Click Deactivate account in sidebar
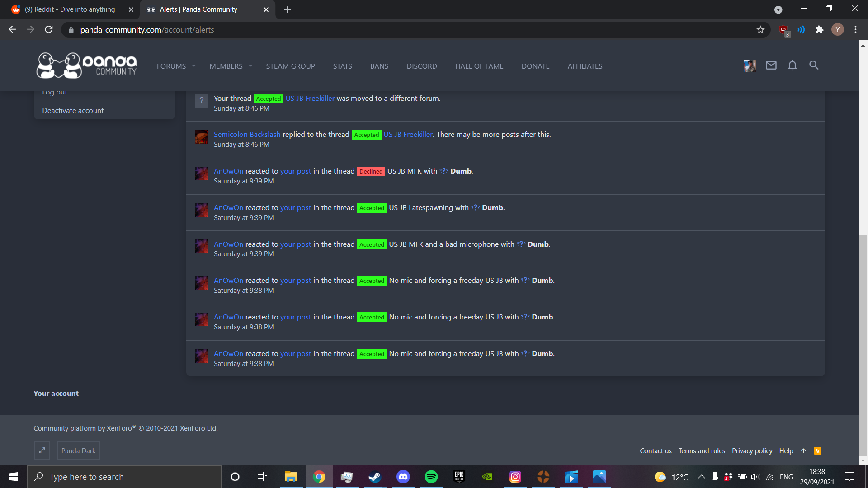868x488 pixels. click(73, 111)
